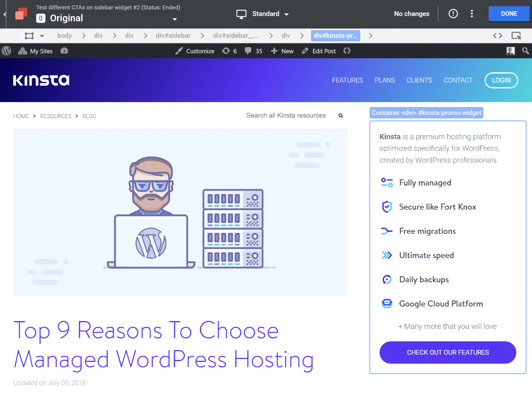Click the CHECK OUT OUR FEATURES button
This screenshot has width=532, height=393.
tap(448, 352)
